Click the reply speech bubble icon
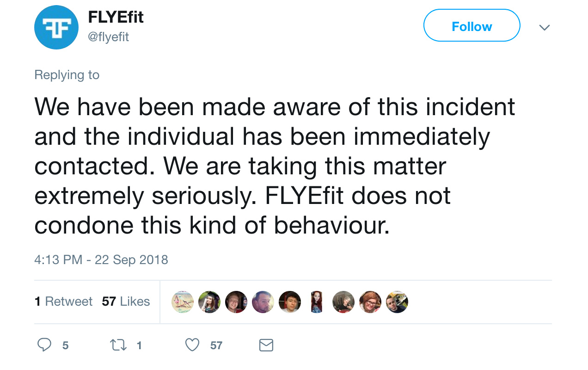588x370 pixels. (44, 345)
